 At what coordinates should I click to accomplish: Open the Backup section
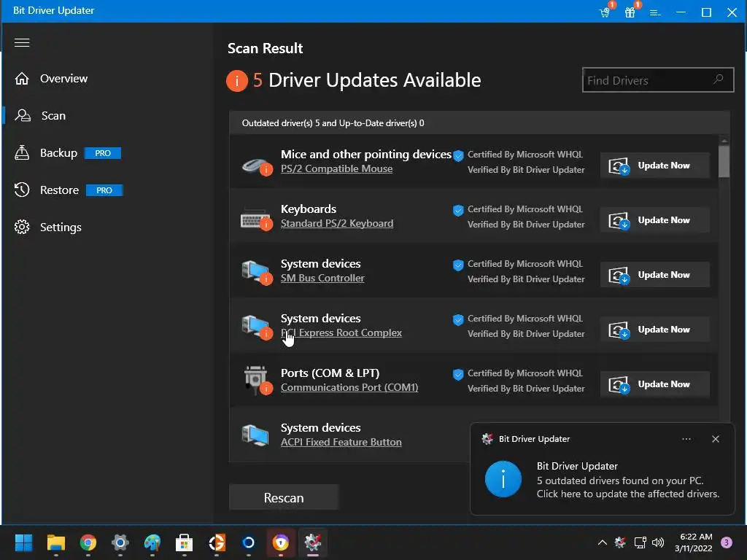point(58,153)
